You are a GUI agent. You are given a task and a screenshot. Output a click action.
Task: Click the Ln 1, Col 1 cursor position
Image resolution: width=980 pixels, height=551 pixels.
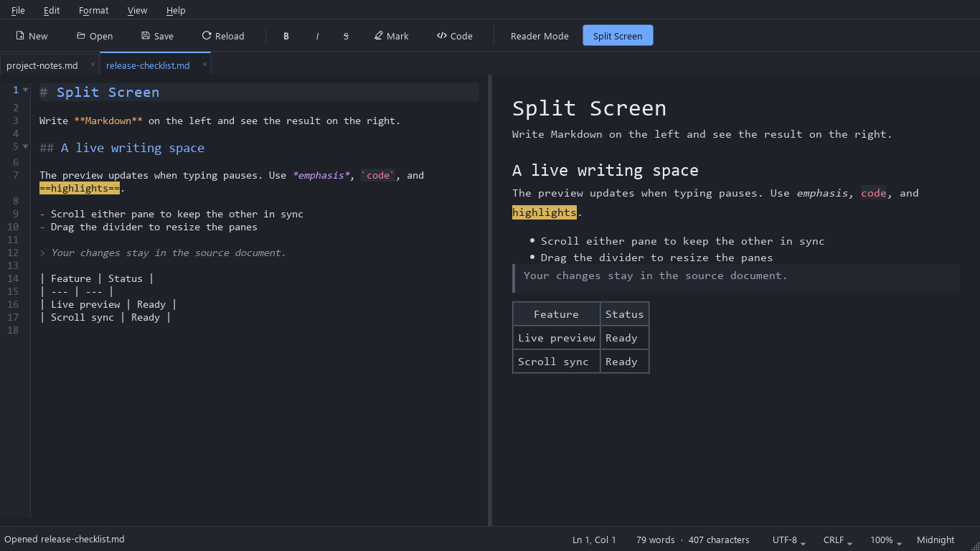tap(595, 540)
